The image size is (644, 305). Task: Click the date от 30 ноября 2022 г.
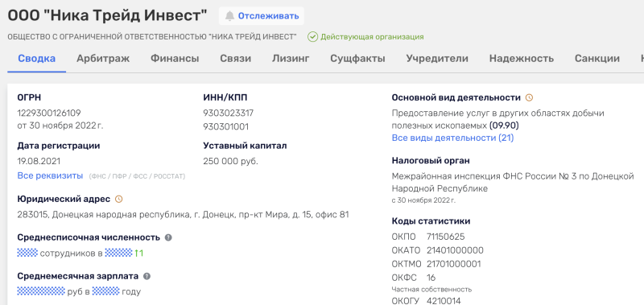(x=60, y=126)
